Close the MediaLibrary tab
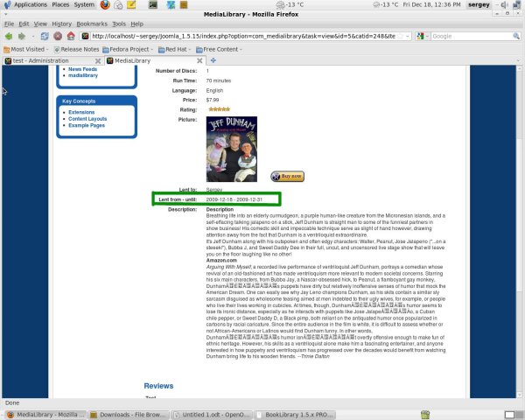 (x=199, y=60)
